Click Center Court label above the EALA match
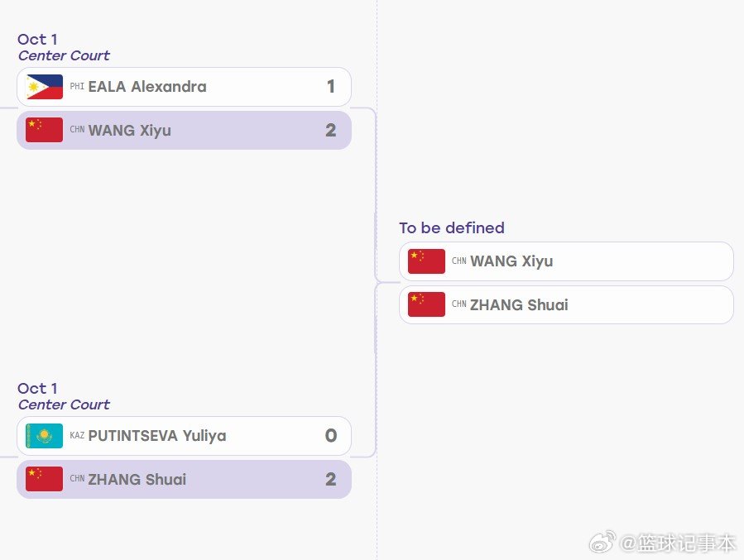 (x=64, y=55)
